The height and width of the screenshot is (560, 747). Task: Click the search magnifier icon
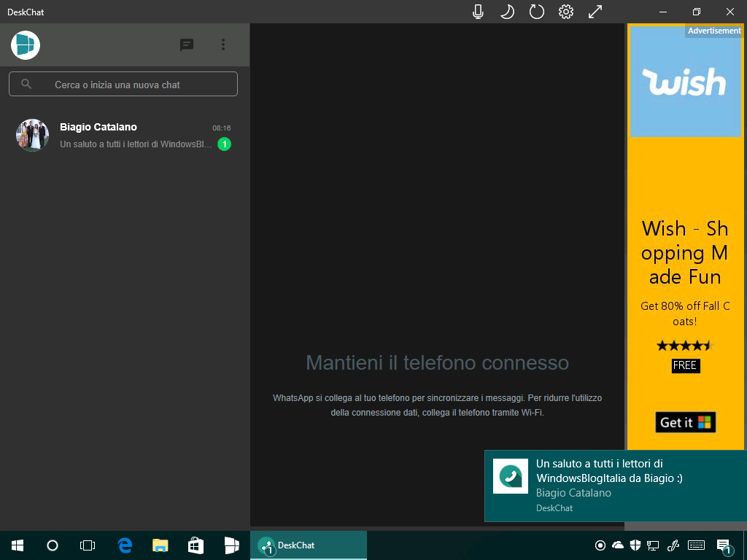27,85
